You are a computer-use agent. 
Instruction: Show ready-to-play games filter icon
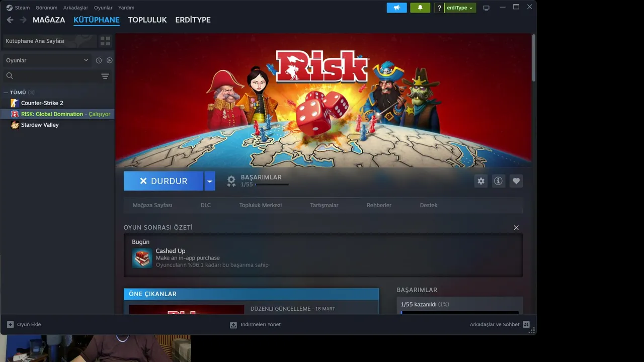click(109, 60)
